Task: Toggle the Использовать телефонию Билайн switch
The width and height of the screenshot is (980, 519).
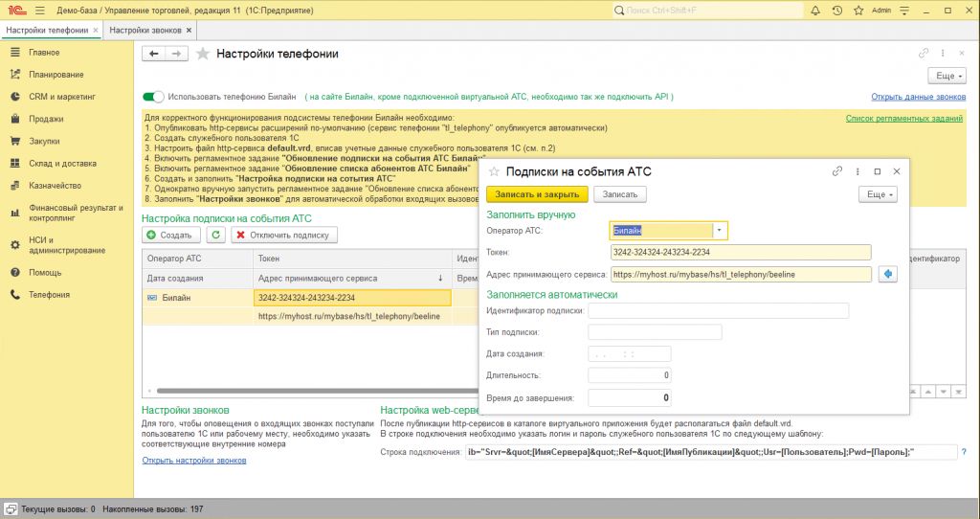Action: [153, 97]
